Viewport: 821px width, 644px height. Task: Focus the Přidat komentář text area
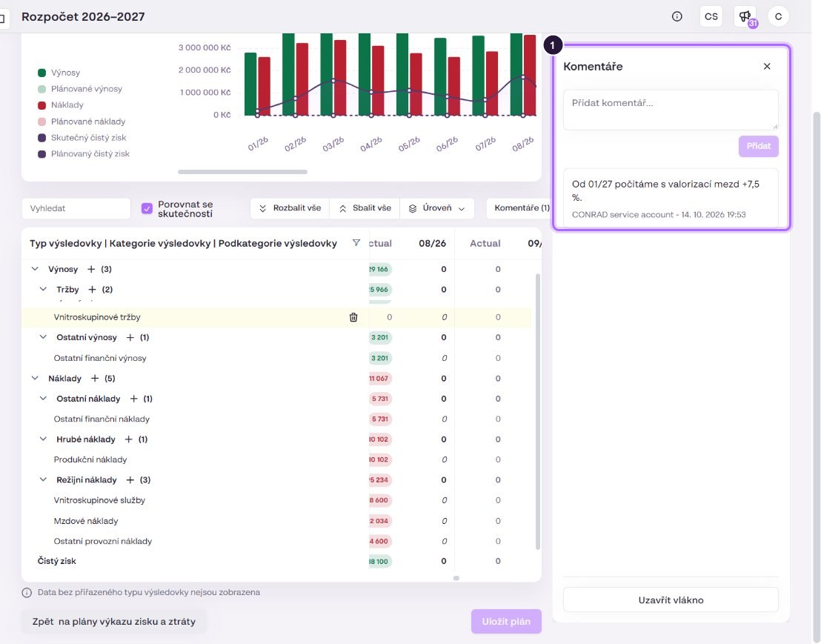[x=671, y=110]
